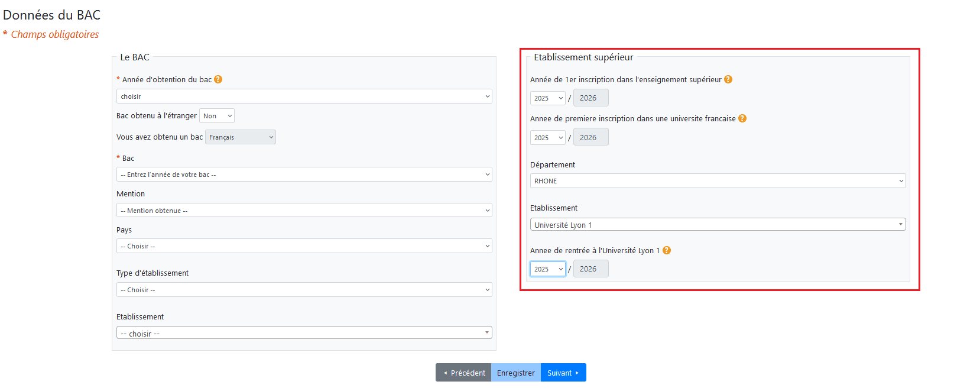Select a country in the Pays dropdown

pos(304,246)
